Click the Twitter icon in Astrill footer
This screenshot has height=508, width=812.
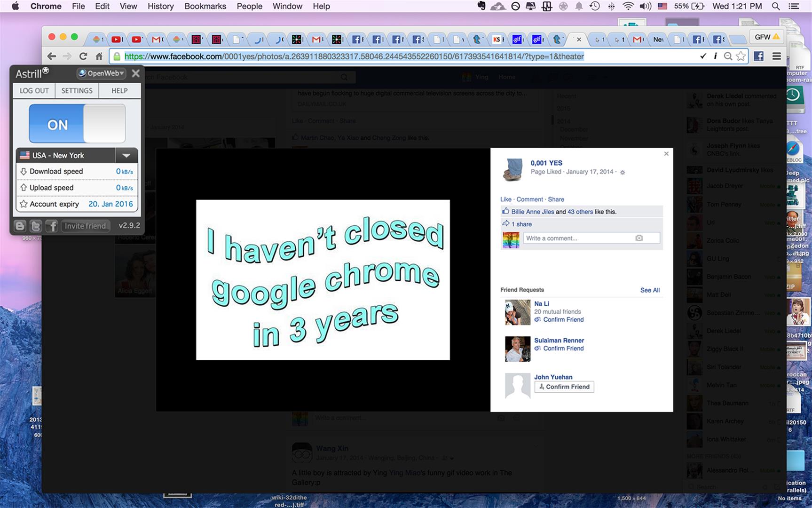click(x=36, y=226)
